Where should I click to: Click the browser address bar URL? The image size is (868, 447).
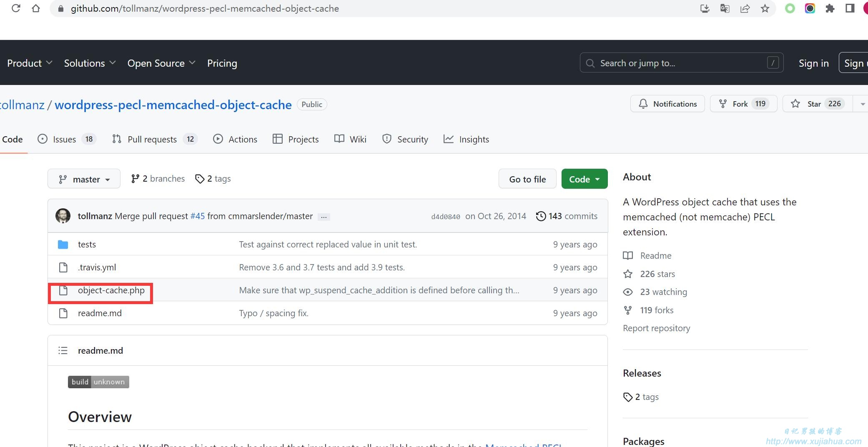pyautogui.click(x=205, y=8)
